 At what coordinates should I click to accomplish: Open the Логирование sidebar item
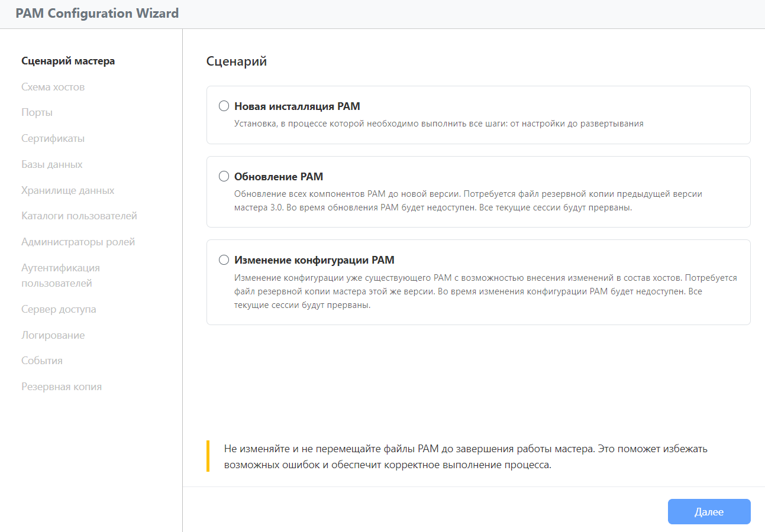(53, 335)
